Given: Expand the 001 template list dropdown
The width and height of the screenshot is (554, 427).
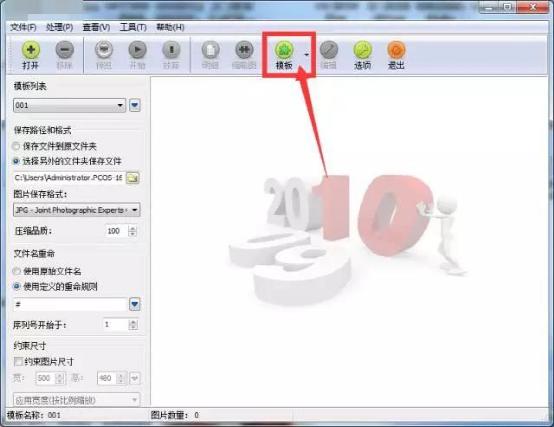Looking at the screenshot, I should click(70, 105).
